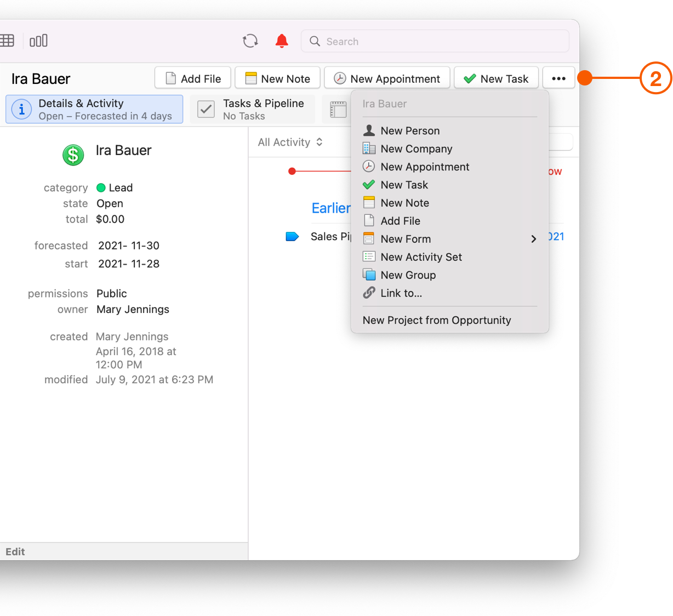Click the New Appointment toolbar button
Viewport: 673px width, 616px height.
(x=387, y=78)
